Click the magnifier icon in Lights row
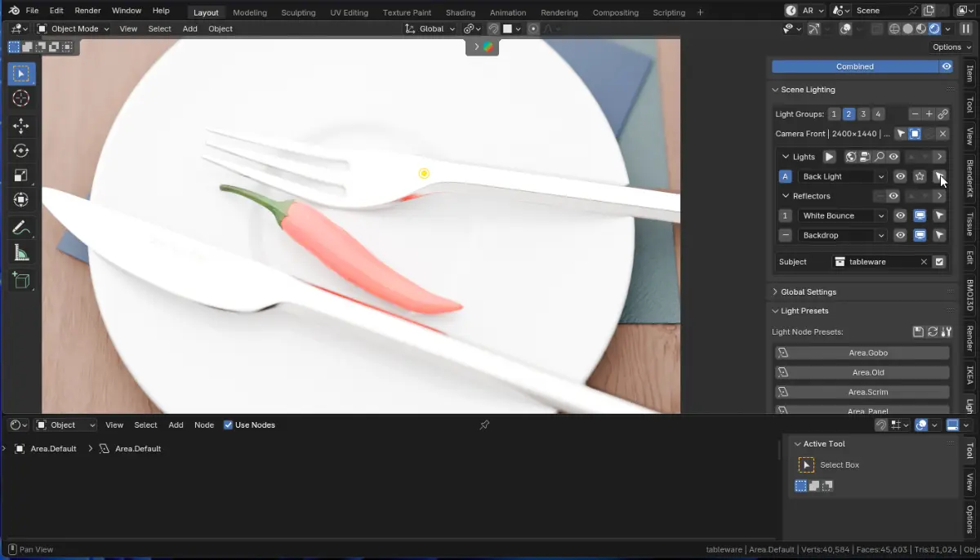This screenshot has height=560, width=980. [880, 157]
